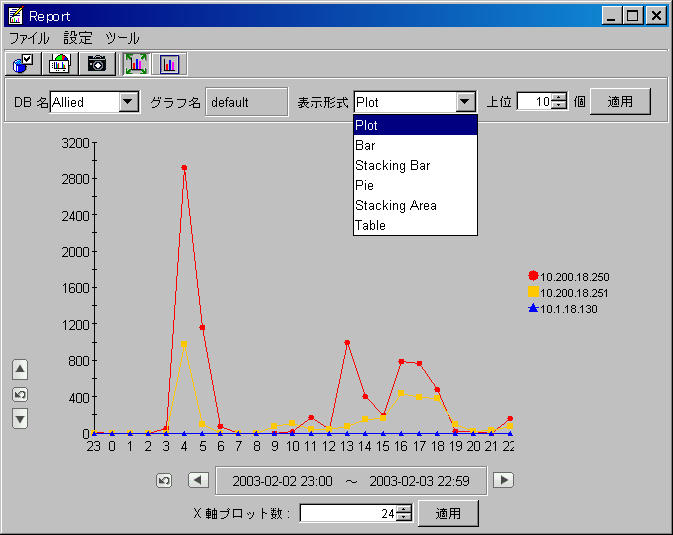The height and width of the screenshot is (535, 673).
Task: Maximize the Report window
Action: tap(633, 16)
